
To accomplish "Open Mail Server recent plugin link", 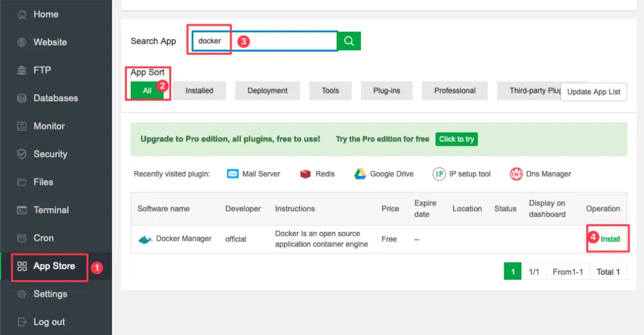I will (x=261, y=174).
